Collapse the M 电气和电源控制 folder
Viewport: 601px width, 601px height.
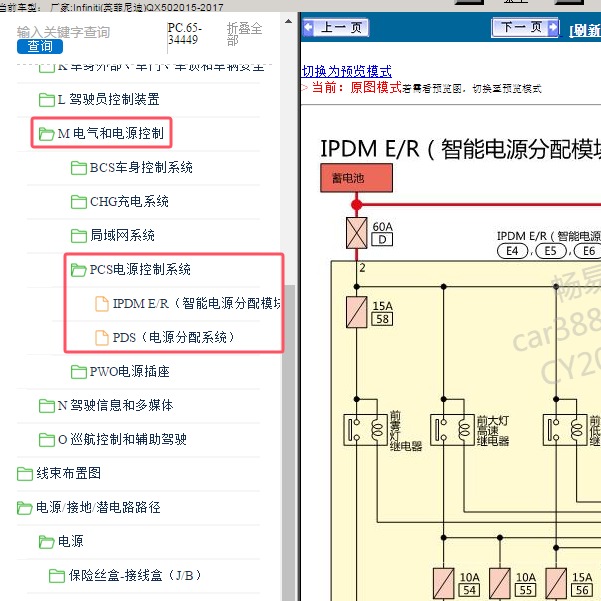tap(111, 133)
